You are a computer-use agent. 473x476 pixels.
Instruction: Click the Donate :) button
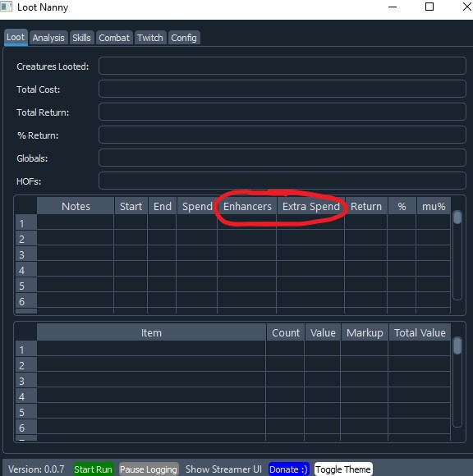coord(288,469)
